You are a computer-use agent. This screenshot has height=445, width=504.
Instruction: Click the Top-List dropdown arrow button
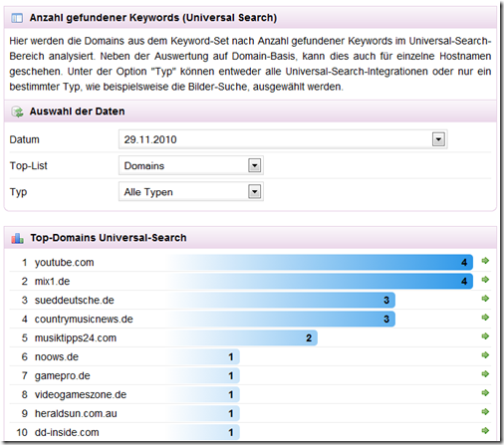coord(255,165)
